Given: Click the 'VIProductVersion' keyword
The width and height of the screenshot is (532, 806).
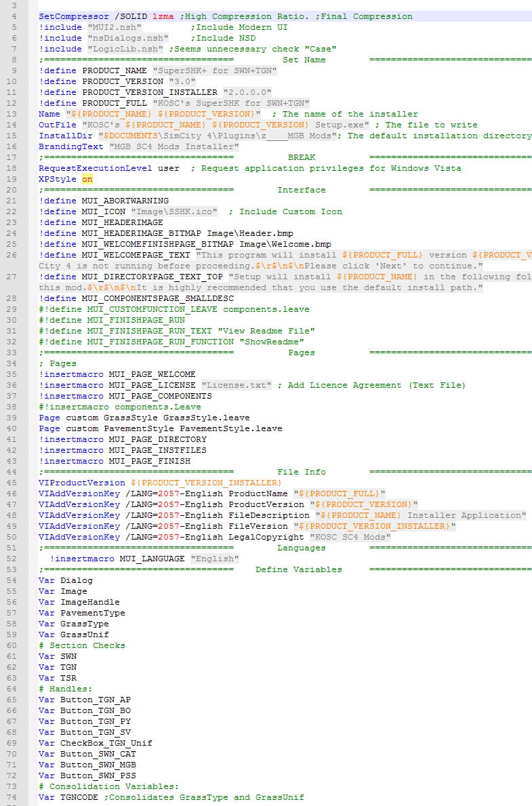Looking at the screenshot, I should tap(82, 483).
